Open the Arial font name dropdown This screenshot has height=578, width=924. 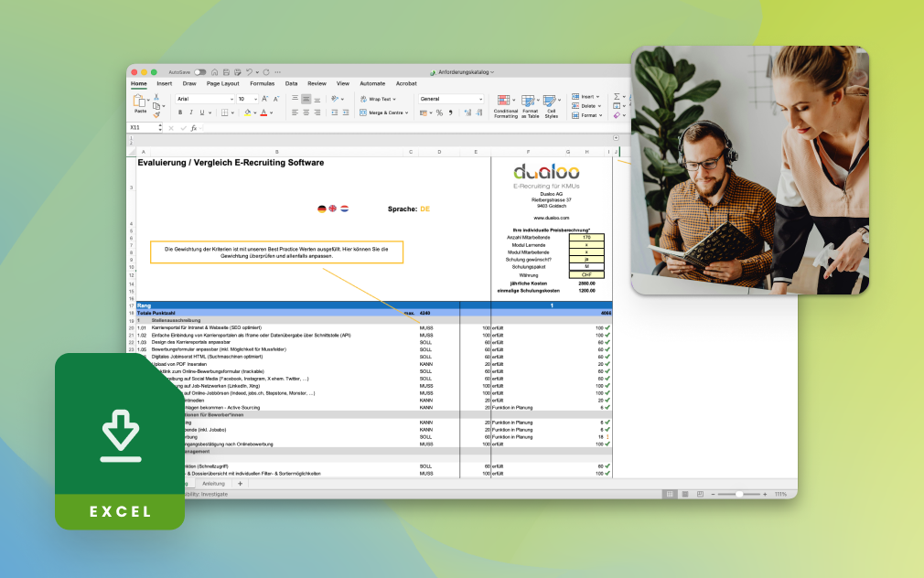click(x=205, y=99)
